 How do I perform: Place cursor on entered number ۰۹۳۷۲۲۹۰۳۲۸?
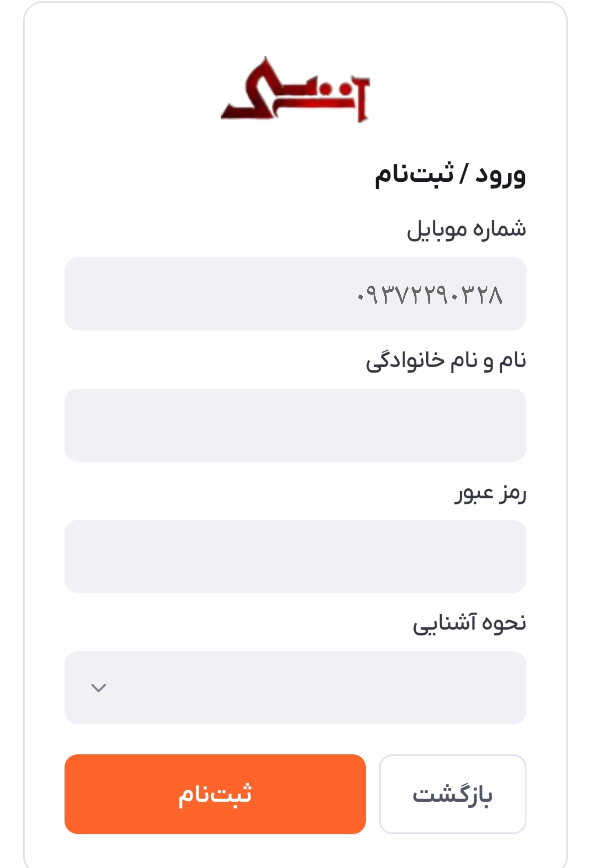[430, 295]
